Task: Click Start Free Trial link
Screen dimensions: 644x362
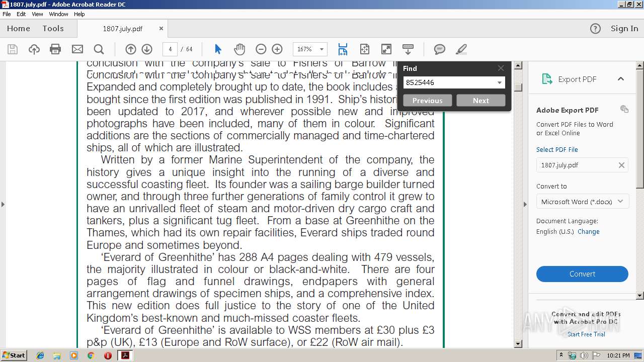Action: (x=586, y=334)
